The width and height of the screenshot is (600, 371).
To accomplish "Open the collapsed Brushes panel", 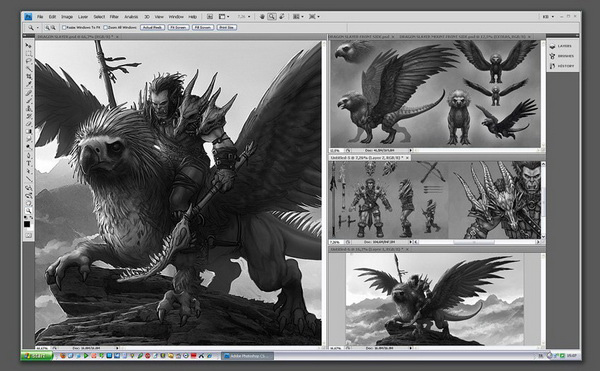I will [561, 56].
